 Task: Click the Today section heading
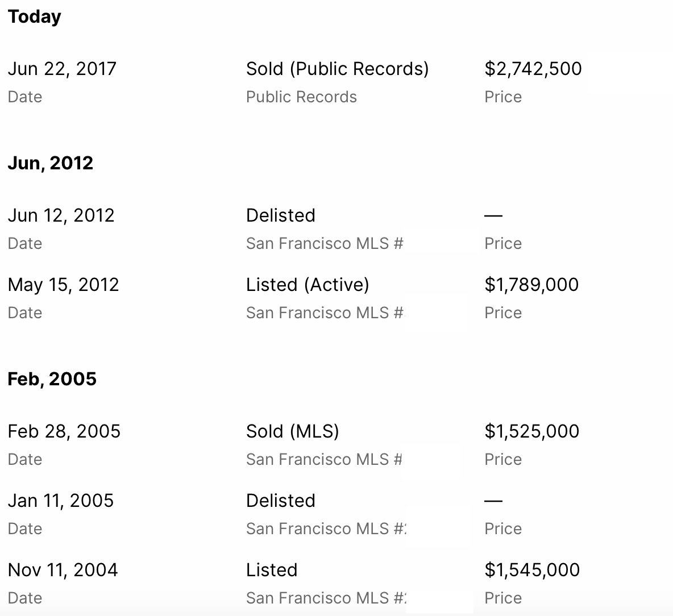[x=34, y=16]
